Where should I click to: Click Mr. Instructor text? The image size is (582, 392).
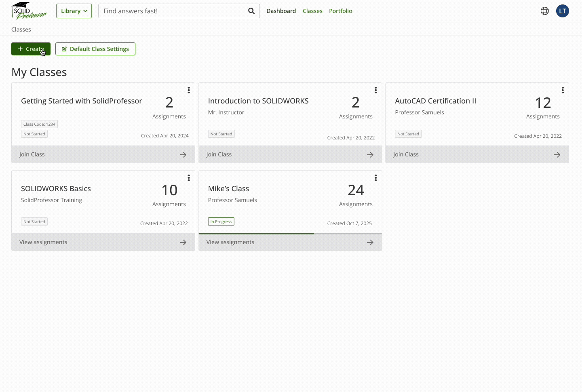[226, 112]
